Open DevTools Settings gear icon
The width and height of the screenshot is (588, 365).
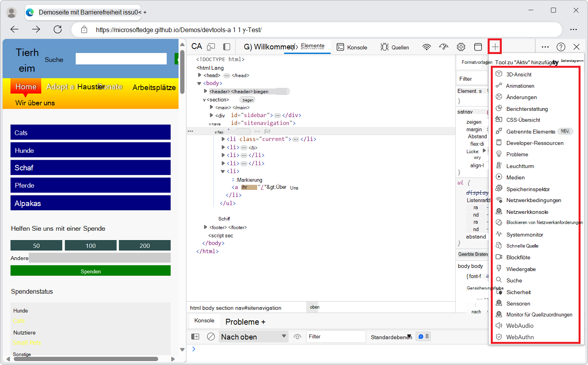pyautogui.click(x=461, y=47)
